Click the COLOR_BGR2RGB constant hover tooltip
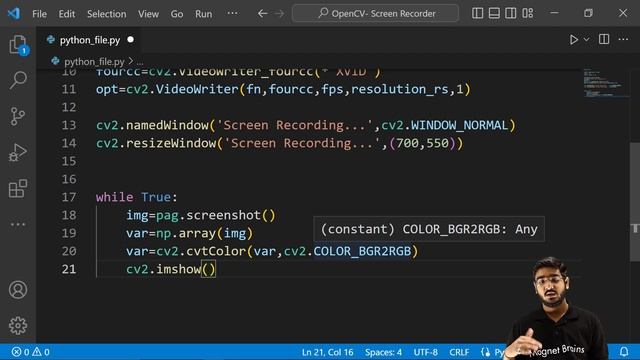This screenshot has width=640, height=360. coord(429,229)
